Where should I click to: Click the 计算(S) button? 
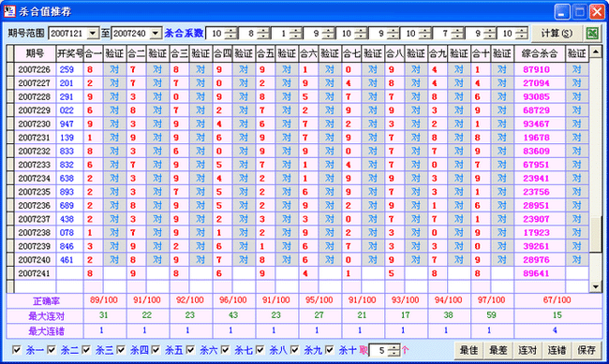tap(557, 34)
